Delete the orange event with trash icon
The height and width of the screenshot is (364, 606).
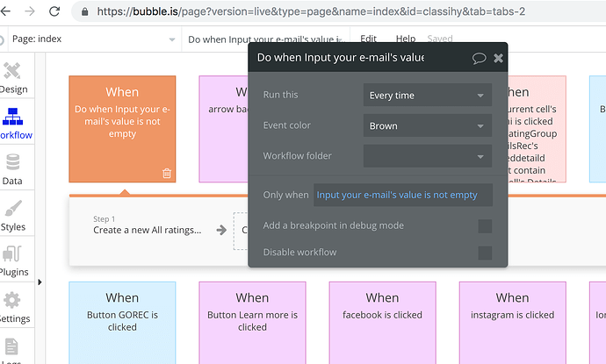(167, 174)
